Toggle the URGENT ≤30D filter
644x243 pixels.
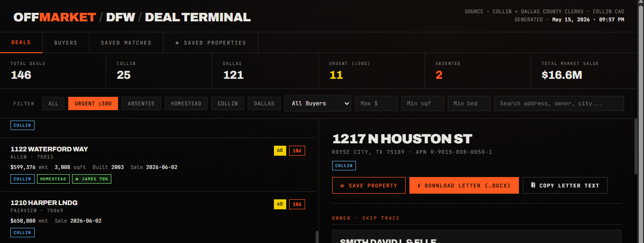tap(93, 103)
